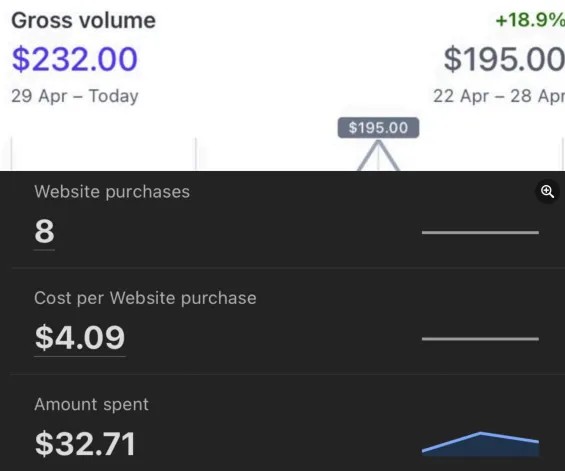565x471 pixels.
Task: Open the Website purchases sparkline chart
Action: coord(480,232)
